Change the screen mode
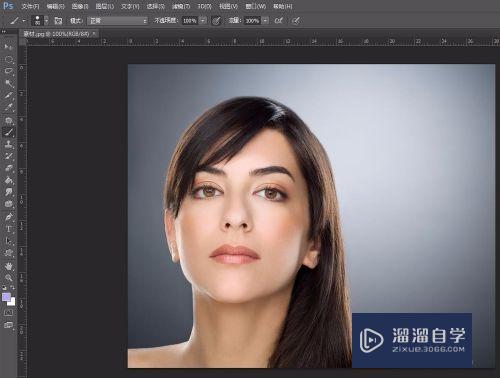Viewport: 500px width, 378px height. [9, 325]
